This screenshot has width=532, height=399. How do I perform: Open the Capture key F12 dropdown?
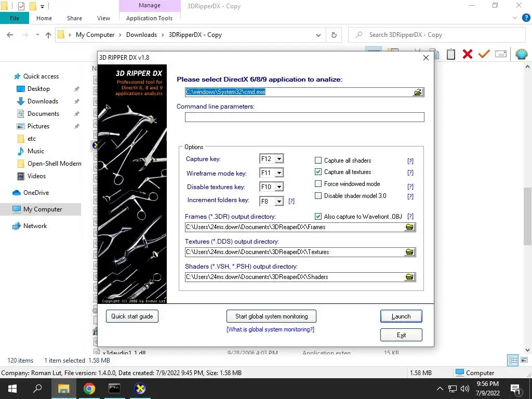(279, 159)
